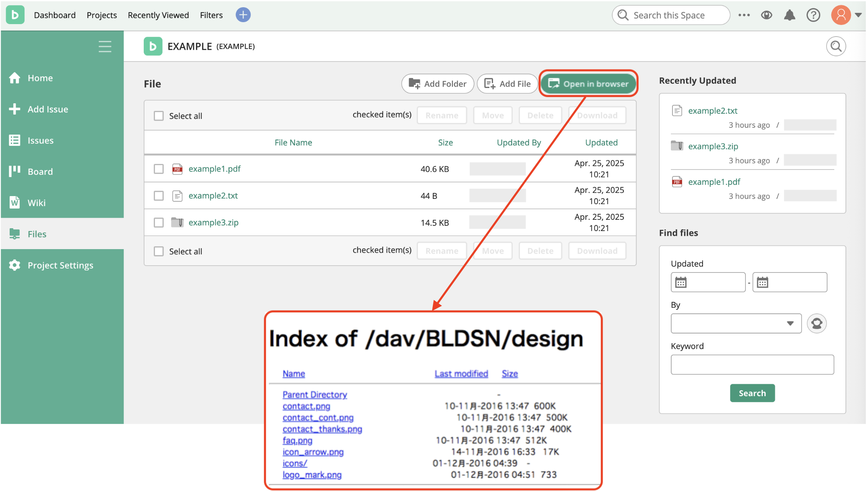Image resolution: width=868 pixels, height=491 pixels.
Task: Check the example2.txt row checkbox
Action: pos(159,196)
